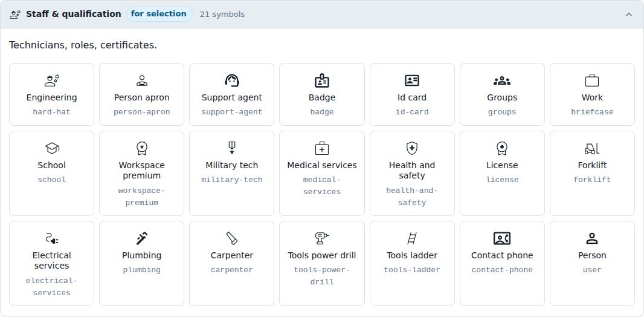This screenshot has width=644, height=317.
Task: Click the 'electrical-services' code label
Action: (x=52, y=287)
